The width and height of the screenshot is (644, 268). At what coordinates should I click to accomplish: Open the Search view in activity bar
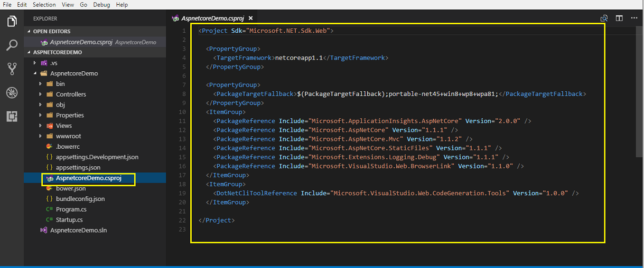point(12,45)
